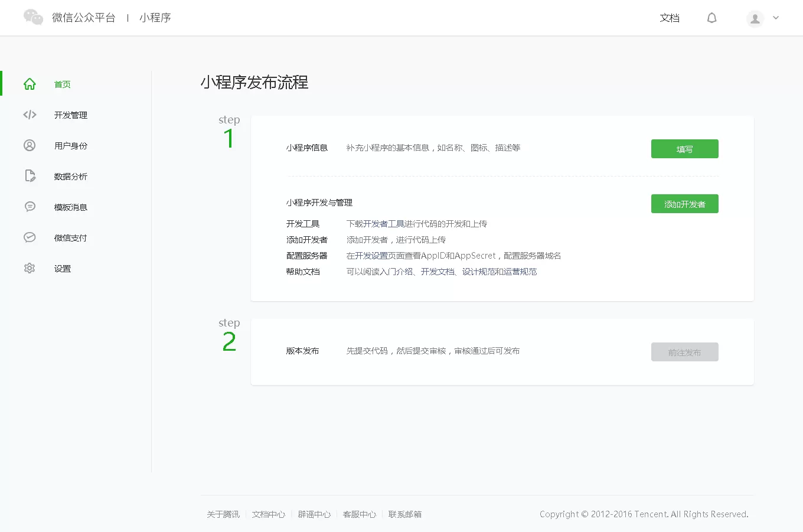The height and width of the screenshot is (532, 803).
Task: Open 微信支付 menu item
Action: [71, 238]
